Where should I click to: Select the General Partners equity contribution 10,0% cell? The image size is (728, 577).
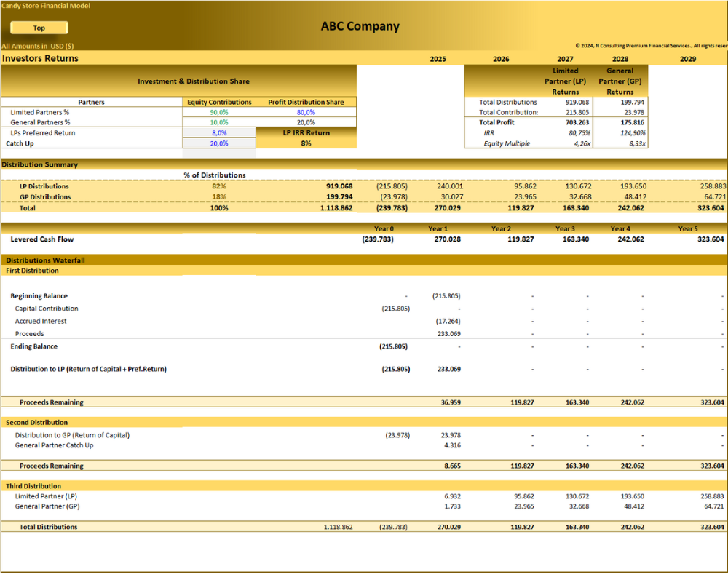(x=218, y=122)
